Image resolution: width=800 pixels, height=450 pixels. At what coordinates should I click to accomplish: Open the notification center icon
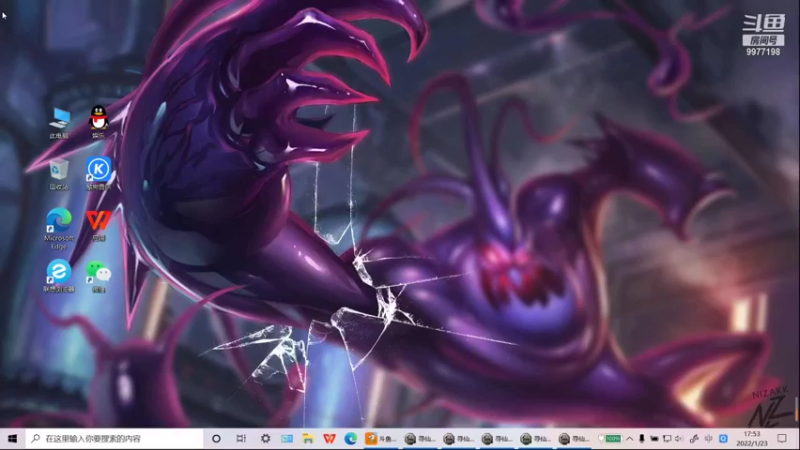coord(782,439)
